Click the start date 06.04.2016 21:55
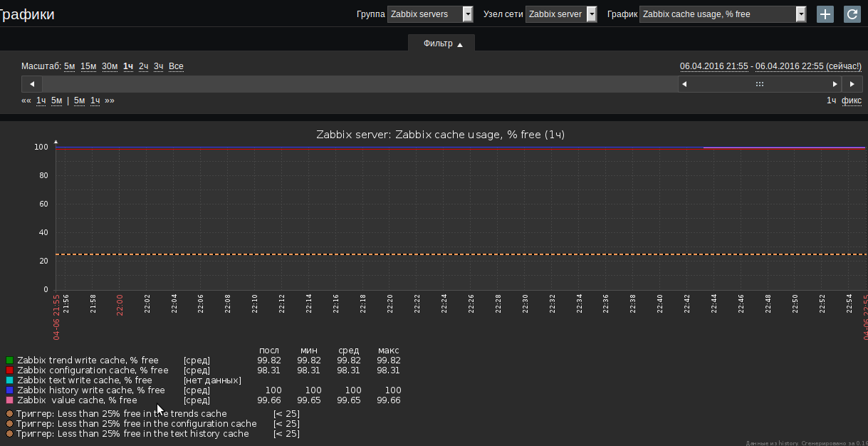 pos(713,66)
